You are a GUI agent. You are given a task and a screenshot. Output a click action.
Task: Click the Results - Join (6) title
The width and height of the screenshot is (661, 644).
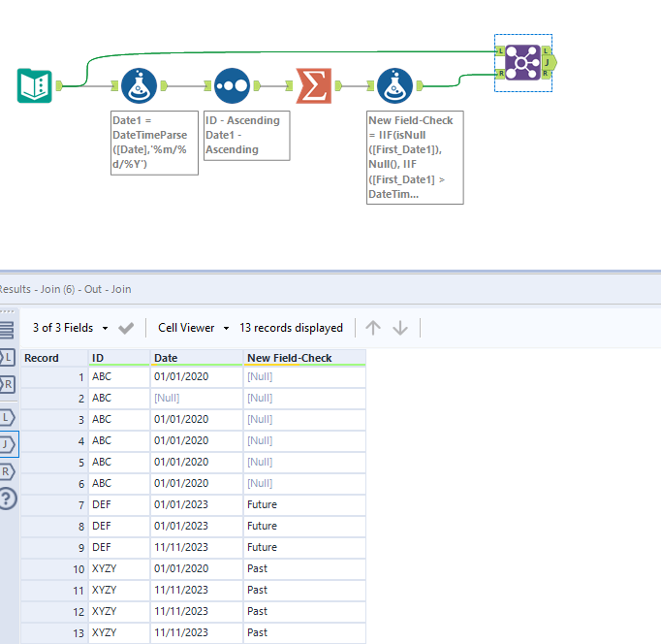(x=65, y=289)
